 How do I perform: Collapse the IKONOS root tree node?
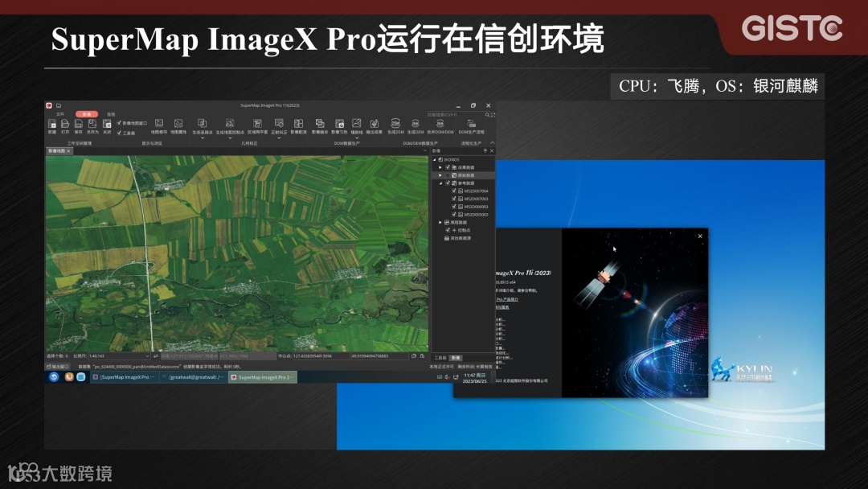(x=435, y=159)
